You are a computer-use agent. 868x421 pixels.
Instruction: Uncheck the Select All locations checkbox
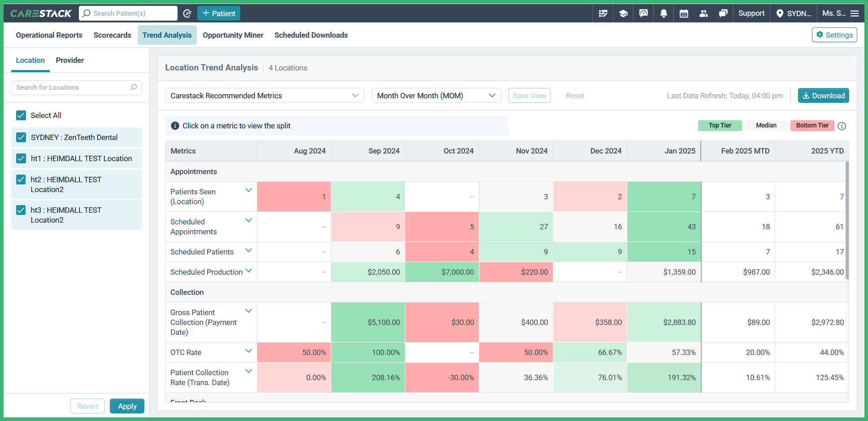(x=21, y=115)
